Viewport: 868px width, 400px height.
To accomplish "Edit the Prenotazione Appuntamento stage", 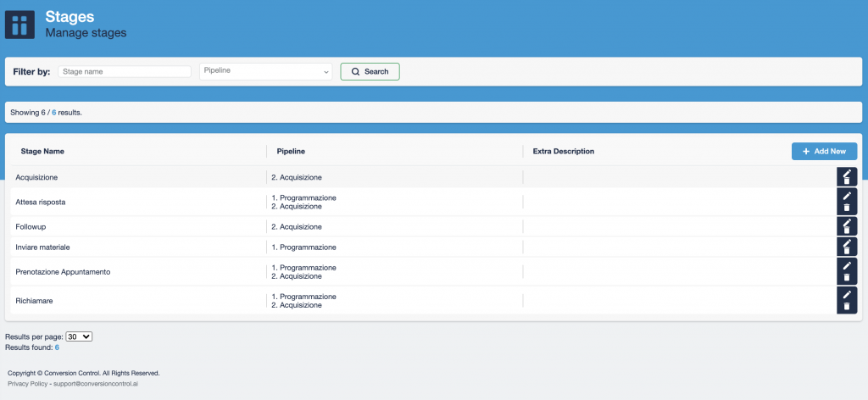I will pos(846,265).
